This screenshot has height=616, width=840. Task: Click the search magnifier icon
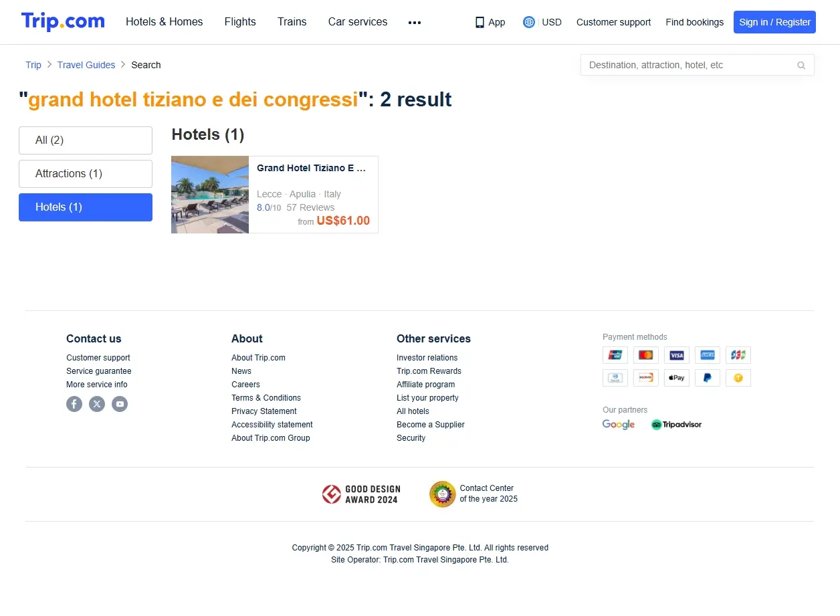pos(801,65)
